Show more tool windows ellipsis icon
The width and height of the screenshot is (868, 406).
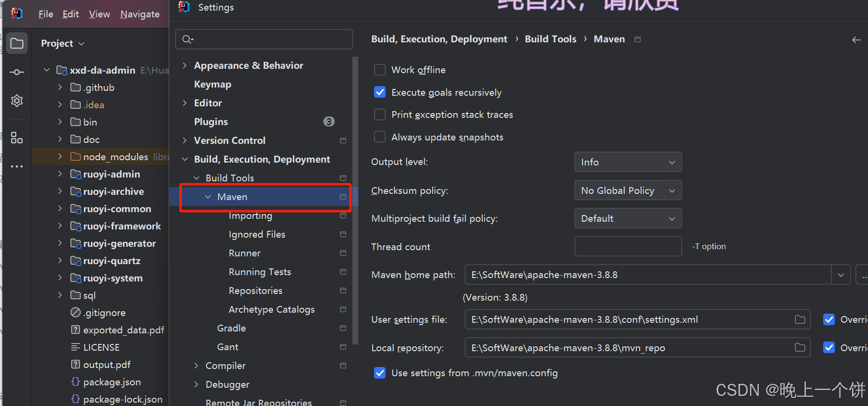click(17, 166)
